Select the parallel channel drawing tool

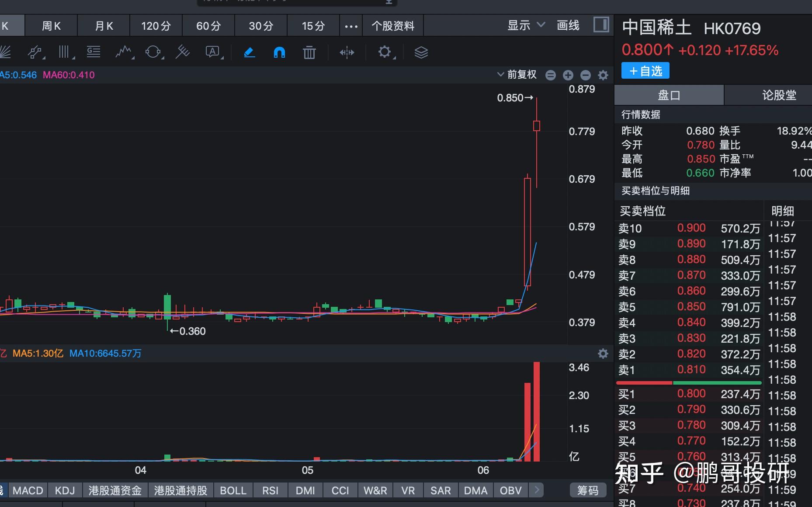(x=35, y=52)
